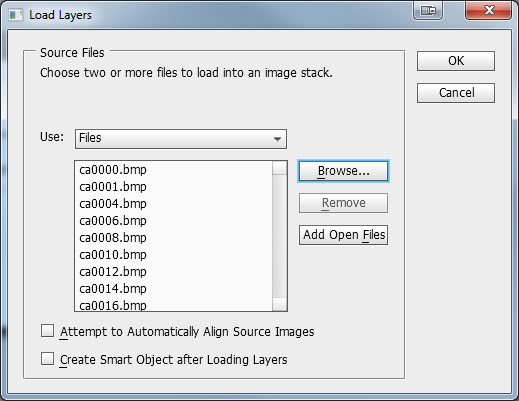Click the device icon button in title bar
Viewport: 519px width, 401px height.
(428, 11)
